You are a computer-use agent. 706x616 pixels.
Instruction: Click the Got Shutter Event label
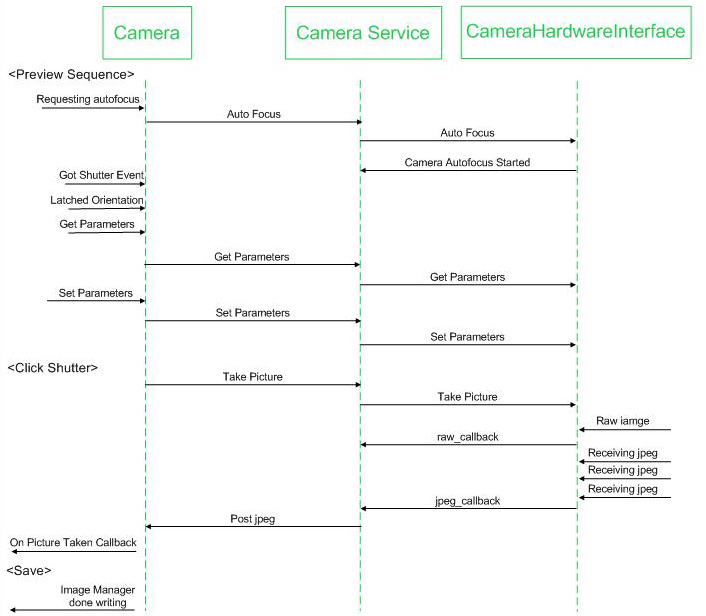tap(101, 175)
